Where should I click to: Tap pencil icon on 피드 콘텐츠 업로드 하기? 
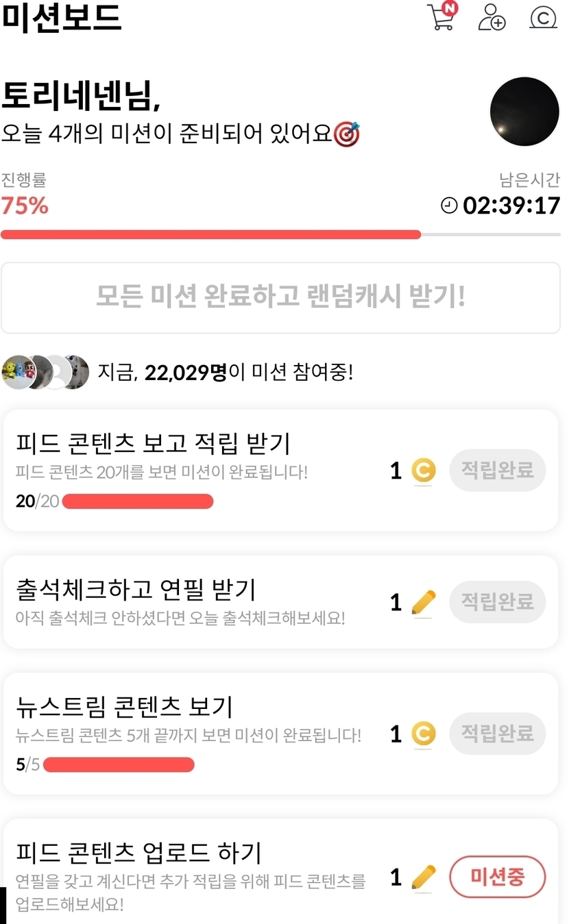(x=423, y=877)
